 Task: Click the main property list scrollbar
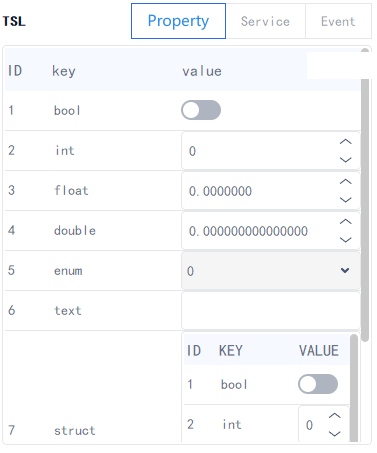365,195
